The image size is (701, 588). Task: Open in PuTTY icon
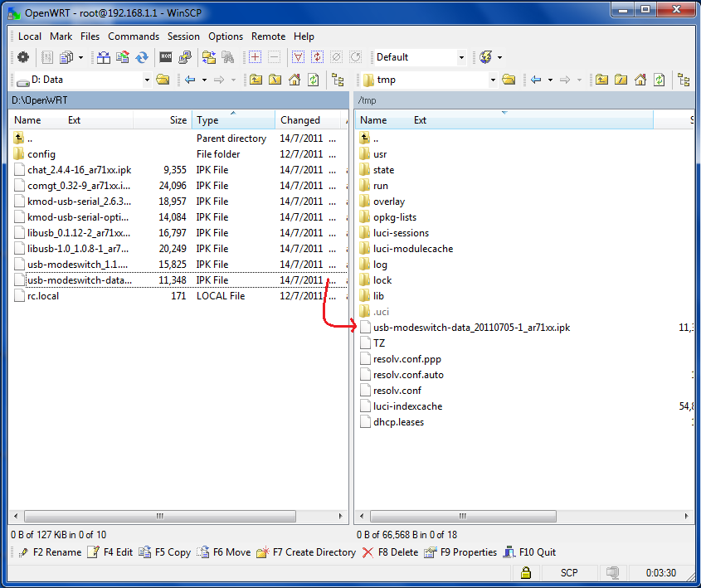185,57
